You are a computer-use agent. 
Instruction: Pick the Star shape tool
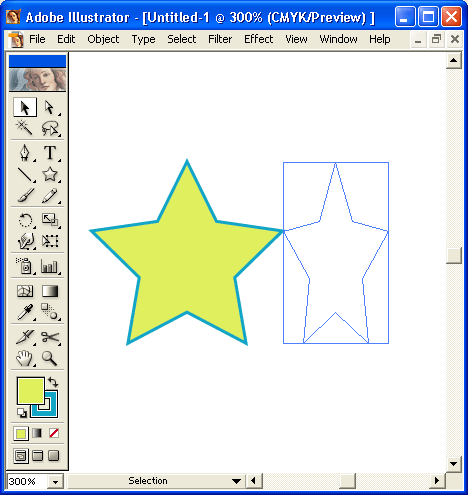[50, 174]
